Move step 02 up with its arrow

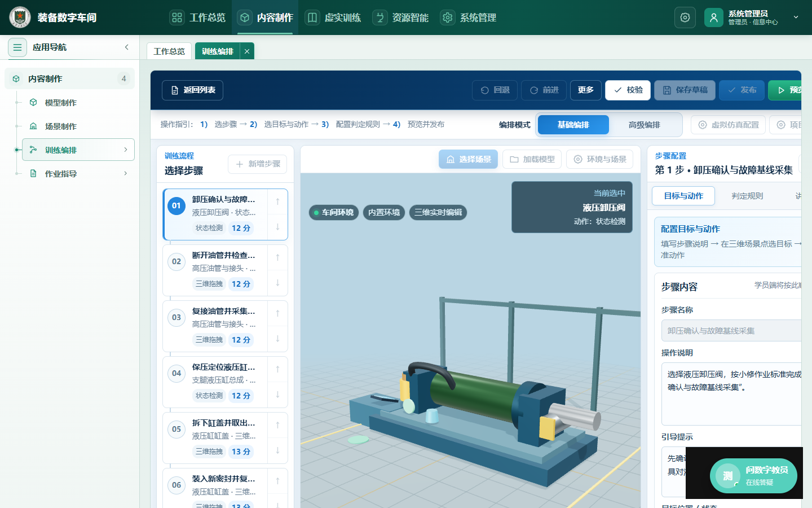click(277, 257)
